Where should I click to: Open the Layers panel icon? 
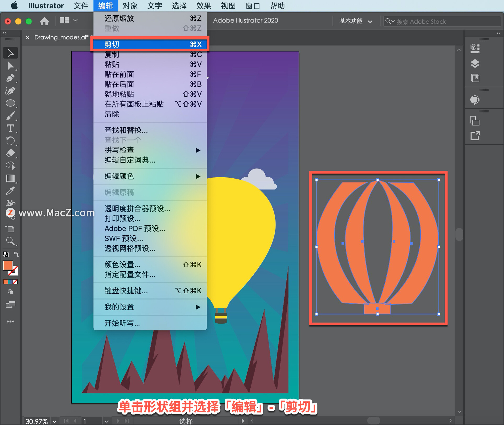(475, 64)
